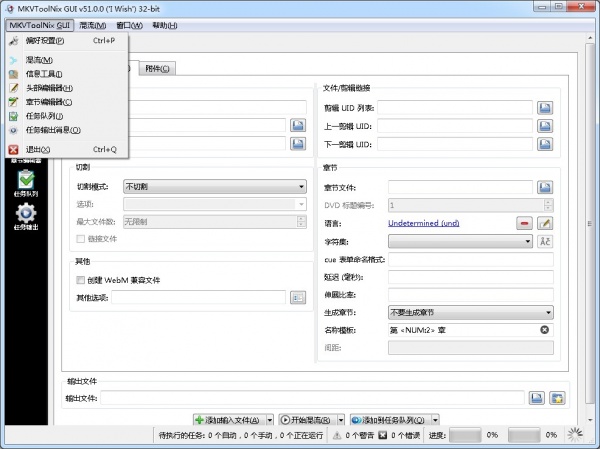This screenshot has height=449, width=600.
Task: Click the 最大文件数 spinner
Action: click(215, 222)
